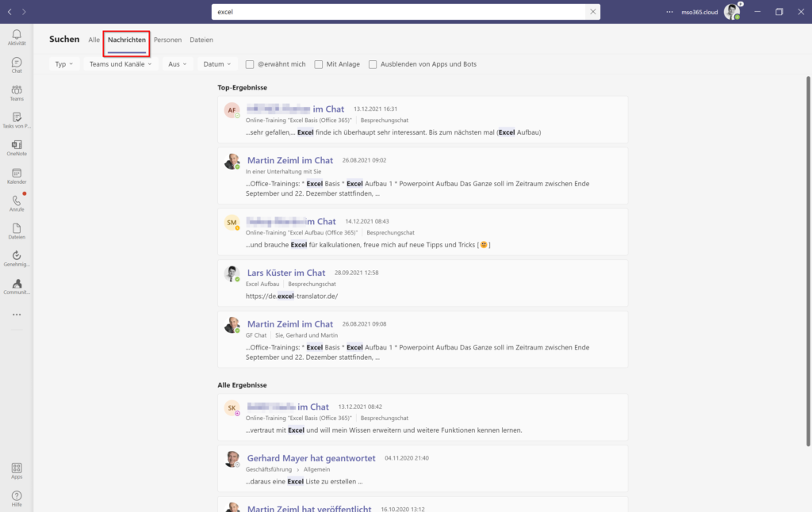The image size is (812, 512).
Task: Open the Apps store icon
Action: coord(17,471)
